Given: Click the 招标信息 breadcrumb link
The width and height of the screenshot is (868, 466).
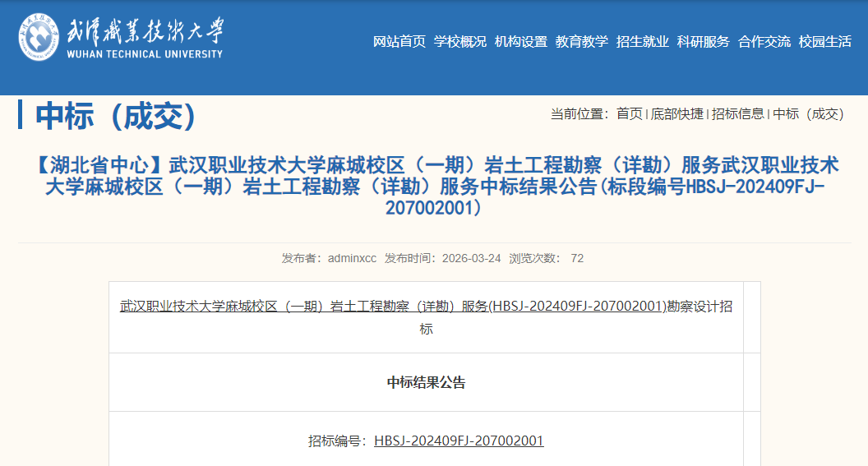Looking at the screenshot, I should coord(738,114).
